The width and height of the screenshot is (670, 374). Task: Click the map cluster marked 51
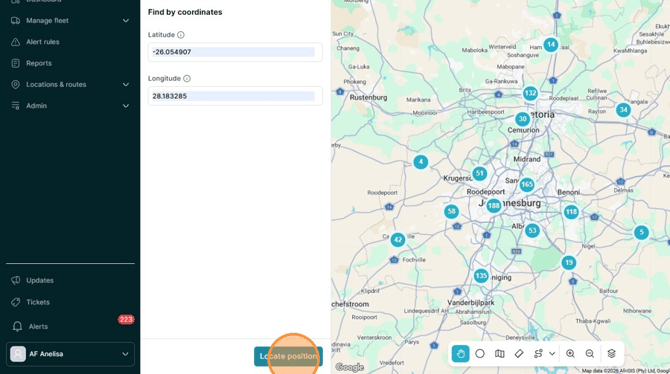[479, 174]
